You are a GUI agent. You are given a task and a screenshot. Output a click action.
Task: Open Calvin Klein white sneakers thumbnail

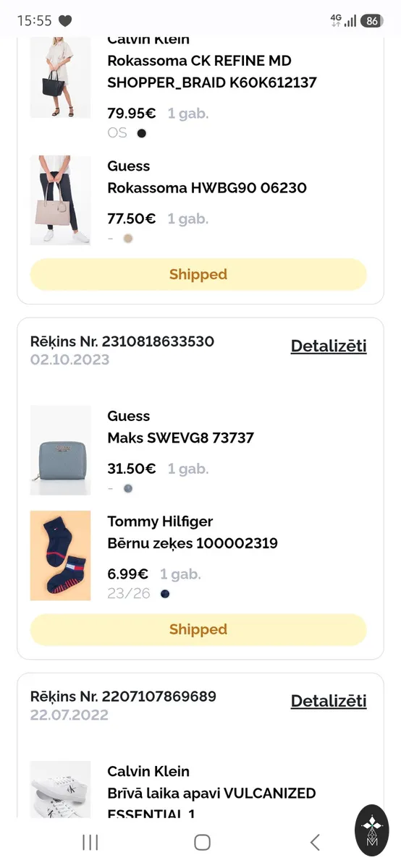[x=61, y=789]
